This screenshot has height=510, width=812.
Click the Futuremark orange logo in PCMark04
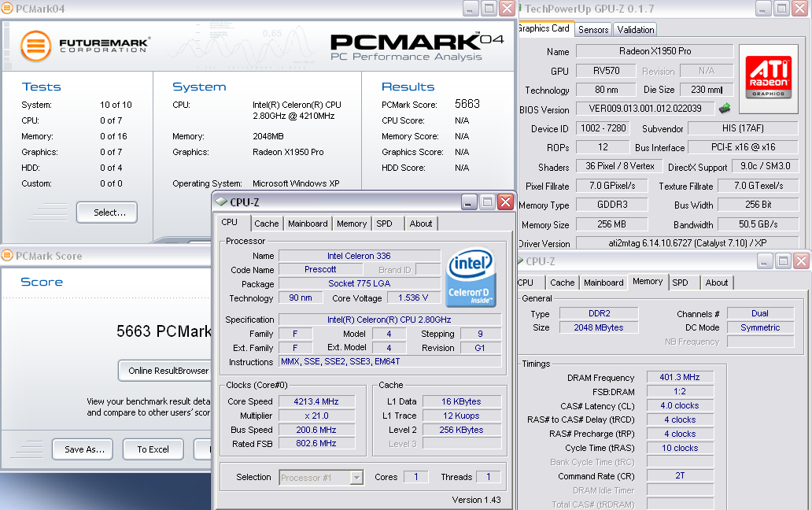(35, 46)
